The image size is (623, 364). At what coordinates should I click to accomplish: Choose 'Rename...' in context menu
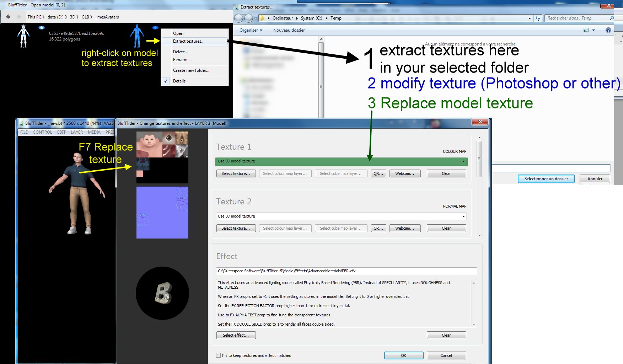click(194, 60)
